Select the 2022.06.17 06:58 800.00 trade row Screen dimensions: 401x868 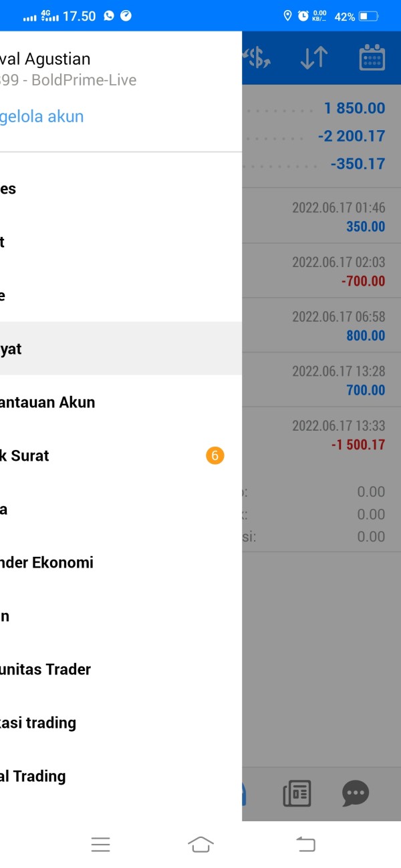tap(321, 326)
